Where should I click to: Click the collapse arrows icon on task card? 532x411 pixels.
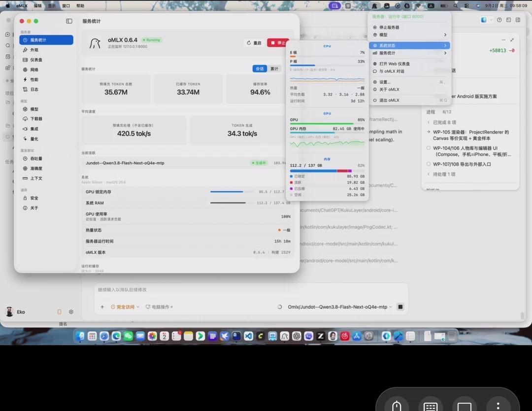click(x=512, y=40)
